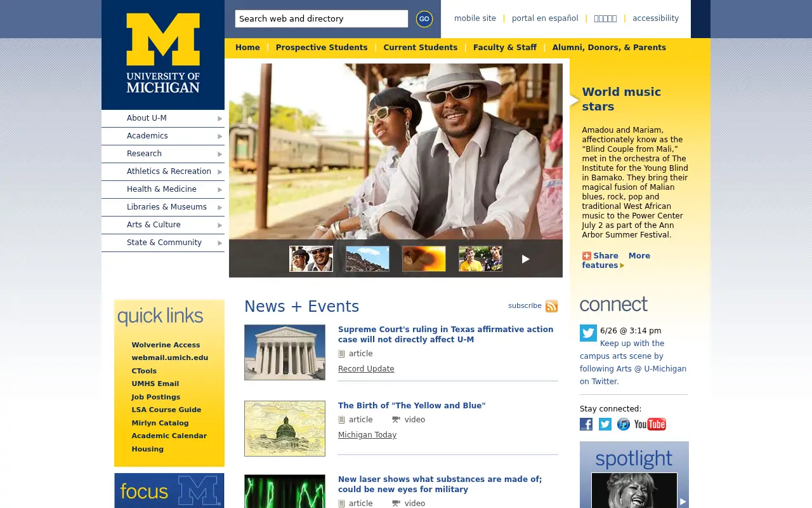Image resolution: width=812 pixels, height=508 pixels.
Task: Click the University of Michigan logo
Action: click(x=163, y=53)
